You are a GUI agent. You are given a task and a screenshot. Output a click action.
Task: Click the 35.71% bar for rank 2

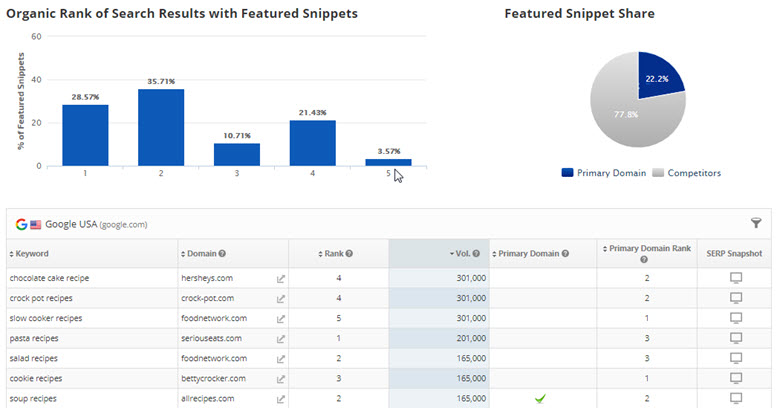163,127
